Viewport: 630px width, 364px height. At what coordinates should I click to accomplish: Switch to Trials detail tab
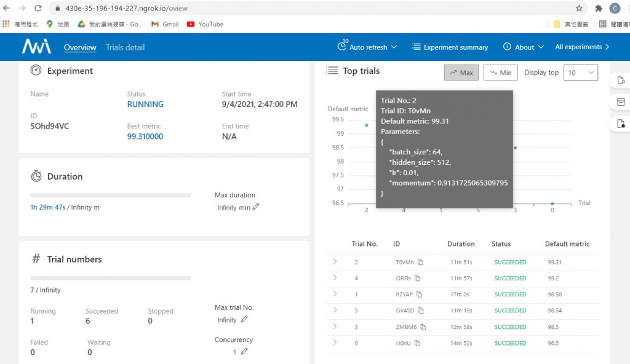(126, 47)
